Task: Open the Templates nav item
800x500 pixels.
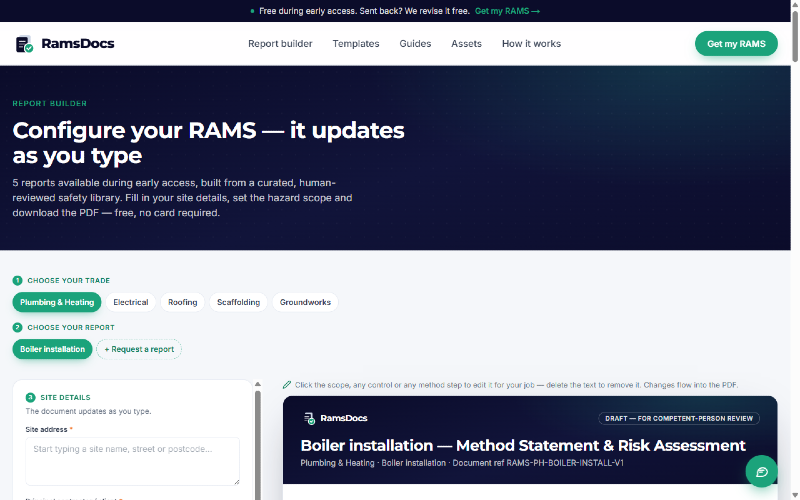Action: click(x=356, y=44)
